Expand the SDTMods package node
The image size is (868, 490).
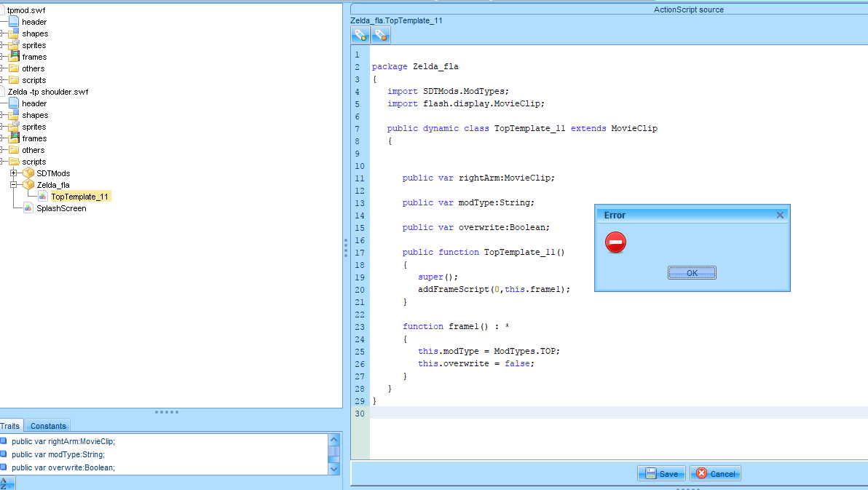coord(13,173)
